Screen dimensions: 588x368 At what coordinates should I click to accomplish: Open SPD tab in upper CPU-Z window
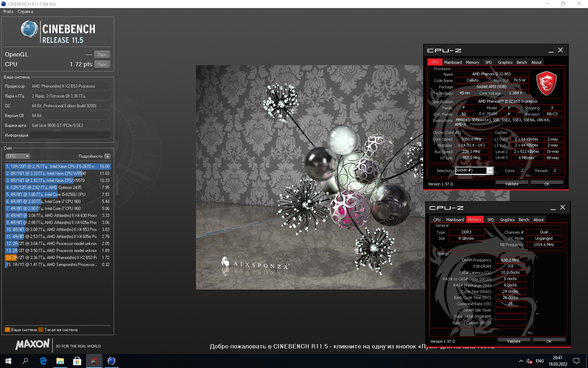click(489, 62)
